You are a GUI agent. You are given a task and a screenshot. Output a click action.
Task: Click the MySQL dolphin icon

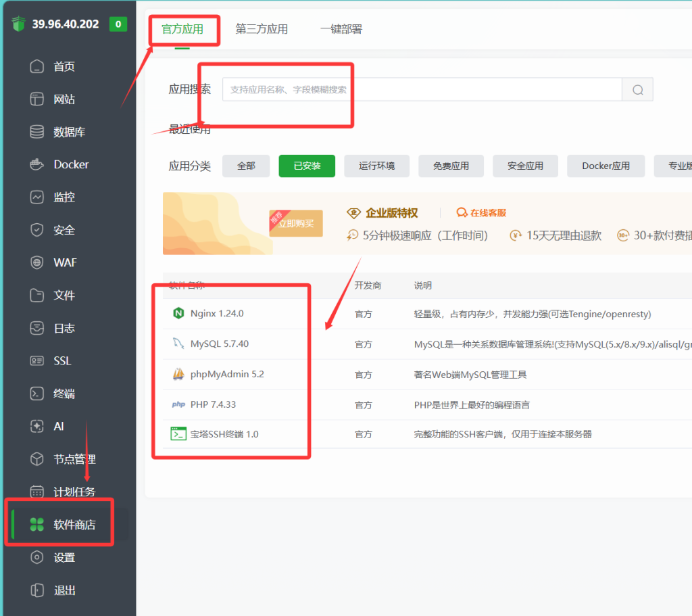178,343
